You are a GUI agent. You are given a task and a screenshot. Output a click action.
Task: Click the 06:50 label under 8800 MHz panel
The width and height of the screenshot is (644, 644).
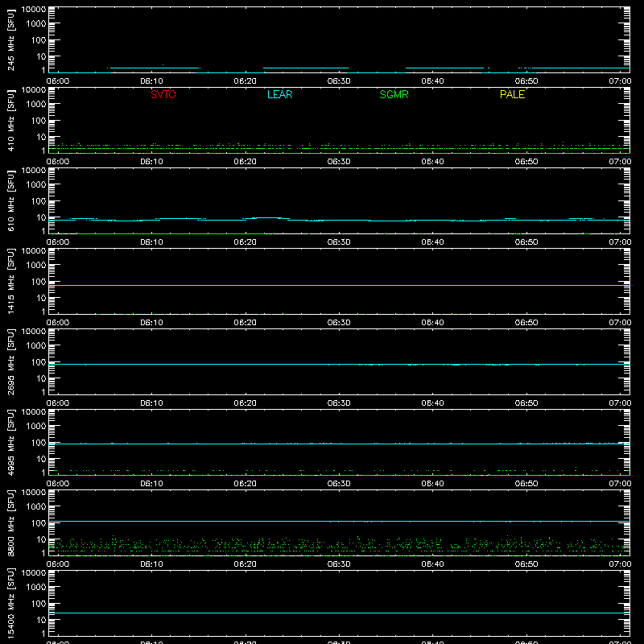[x=526, y=564]
